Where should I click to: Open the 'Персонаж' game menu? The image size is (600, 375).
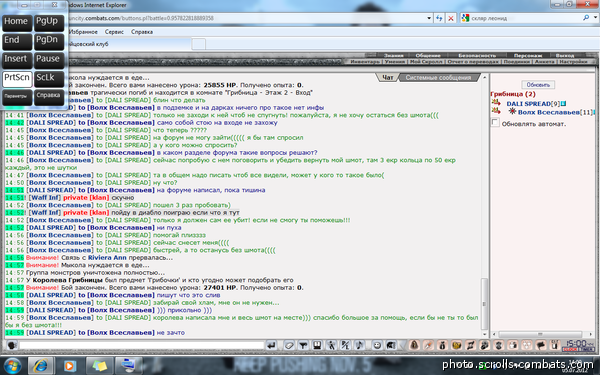(x=528, y=55)
